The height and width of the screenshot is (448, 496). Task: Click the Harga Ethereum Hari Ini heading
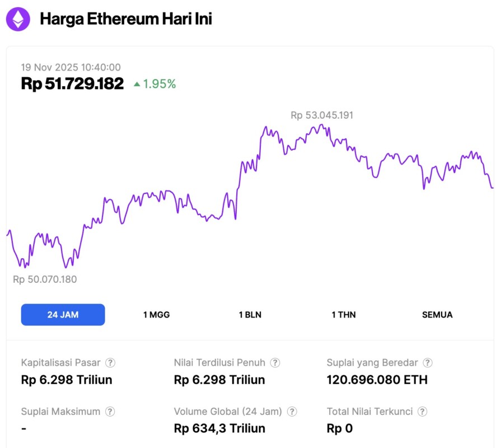point(126,19)
